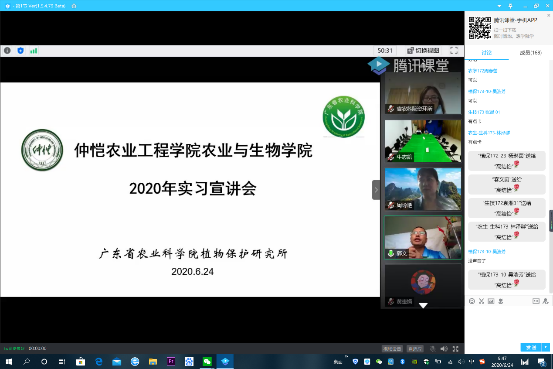The height and width of the screenshot is (369, 553).
Task: Enter full screen from meeting top bar
Action: (454, 51)
